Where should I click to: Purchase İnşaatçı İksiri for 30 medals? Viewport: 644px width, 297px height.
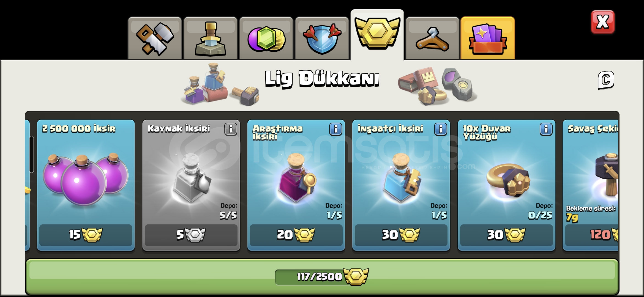click(401, 235)
